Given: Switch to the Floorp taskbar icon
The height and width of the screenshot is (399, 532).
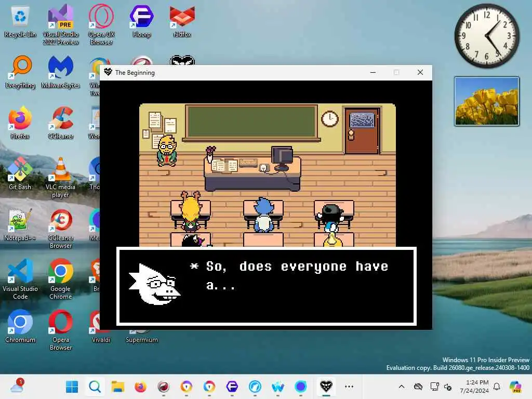Looking at the screenshot, I should point(232,387).
